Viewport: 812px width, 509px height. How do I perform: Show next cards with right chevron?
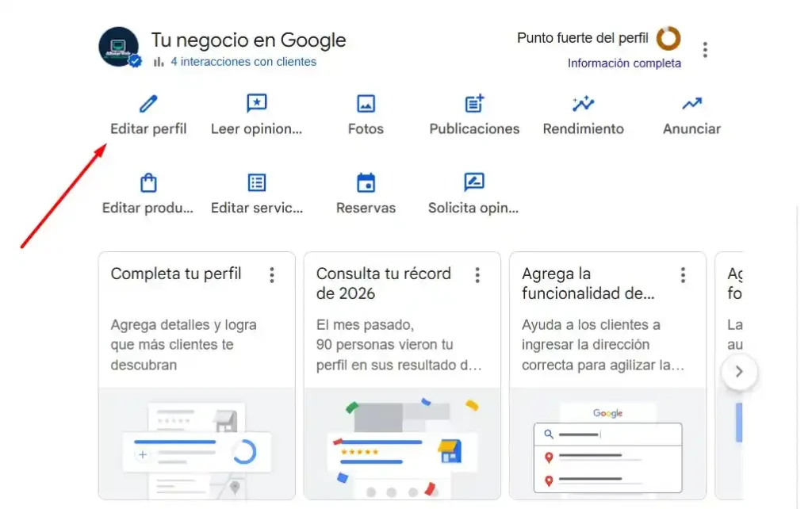[x=740, y=371]
